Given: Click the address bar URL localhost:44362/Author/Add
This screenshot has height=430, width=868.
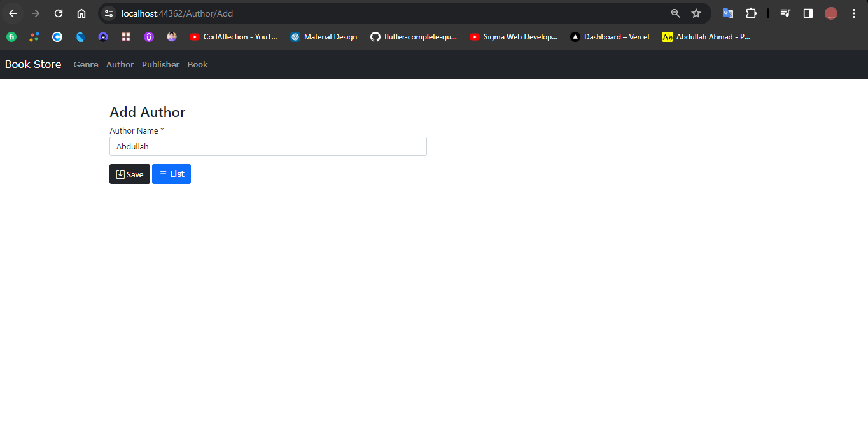Looking at the screenshot, I should (177, 13).
